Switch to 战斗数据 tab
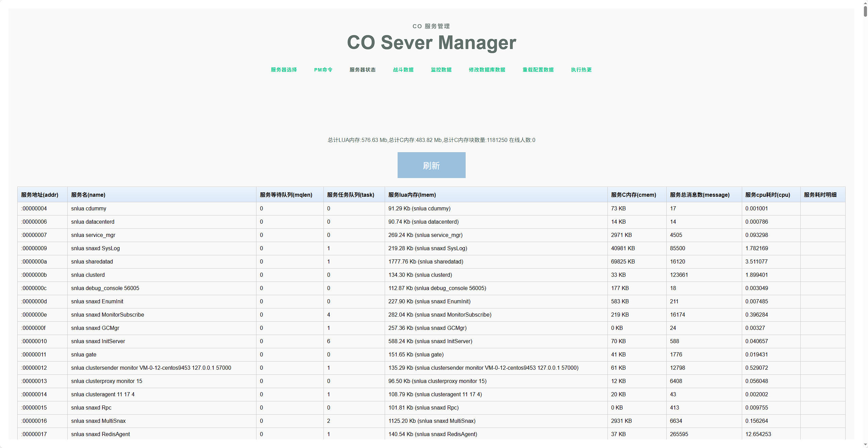Viewport: 868px width, 448px height. coord(403,70)
